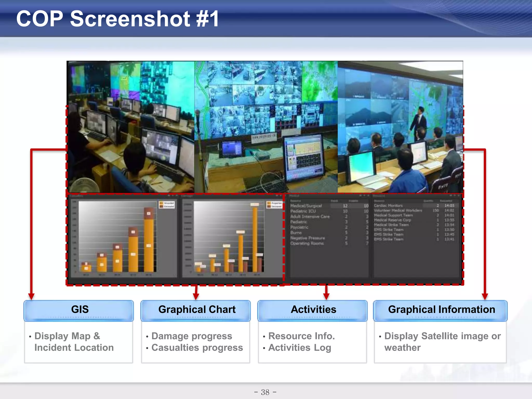The image size is (532, 399).
Task: Click the tallest bar in casualties chart
Action: tap(149, 242)
